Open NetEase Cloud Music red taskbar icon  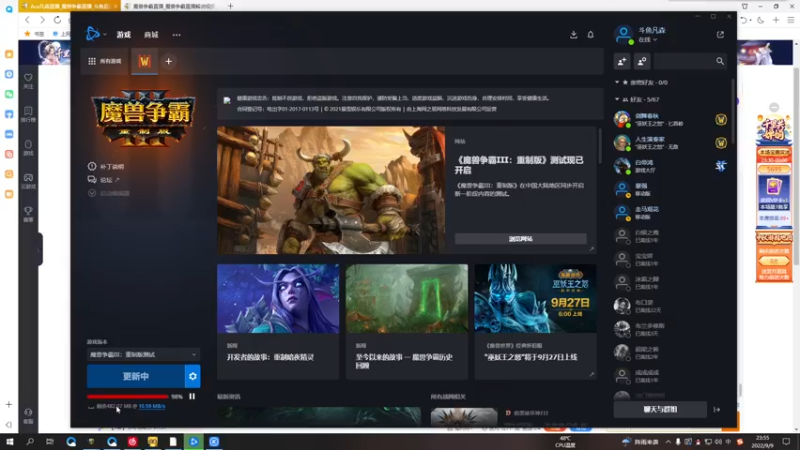click(132, 442)
